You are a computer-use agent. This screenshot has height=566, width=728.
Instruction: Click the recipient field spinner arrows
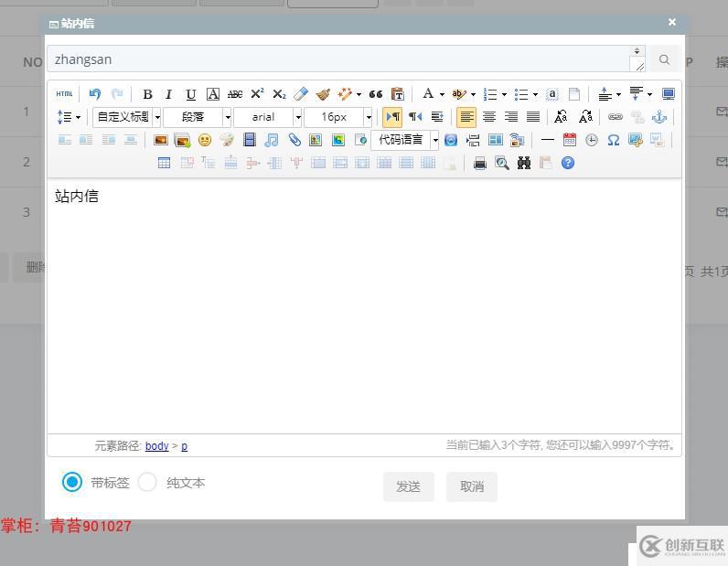(x=637, y=51)
